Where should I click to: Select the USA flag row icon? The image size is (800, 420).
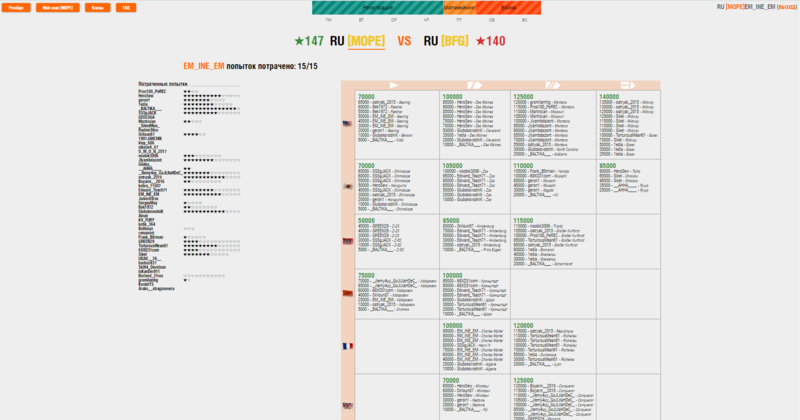[347, 123]
